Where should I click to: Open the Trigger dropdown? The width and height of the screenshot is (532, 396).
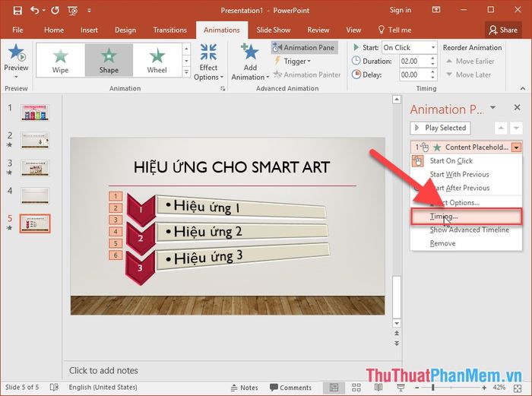[293, 62]
